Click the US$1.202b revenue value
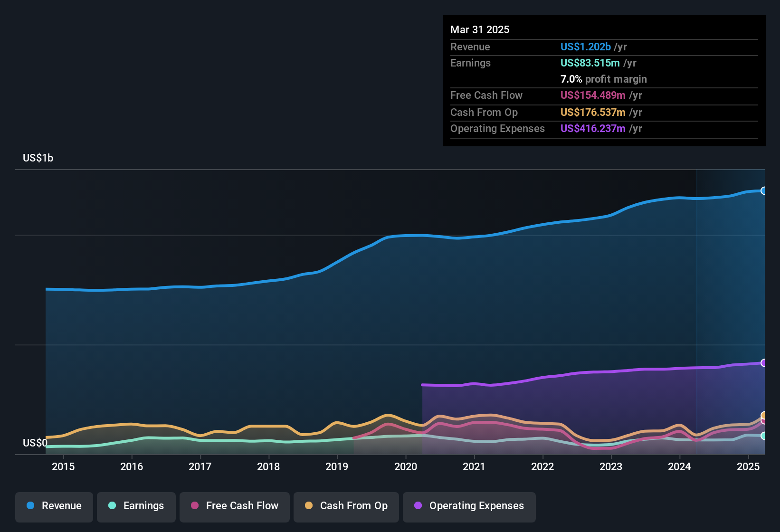Viewport: 780px width, 532px height. click(586, 47)
